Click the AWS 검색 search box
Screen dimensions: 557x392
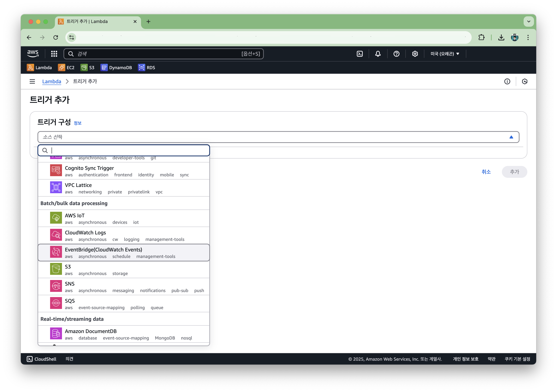tap(163, 54)
